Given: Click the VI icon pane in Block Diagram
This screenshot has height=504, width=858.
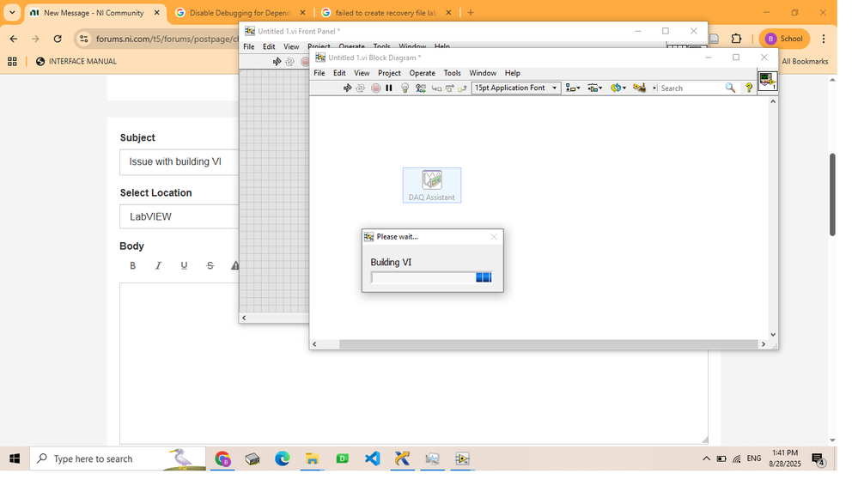Looking at the screenshot, I should pyautogui.click(x=767, y=82).
